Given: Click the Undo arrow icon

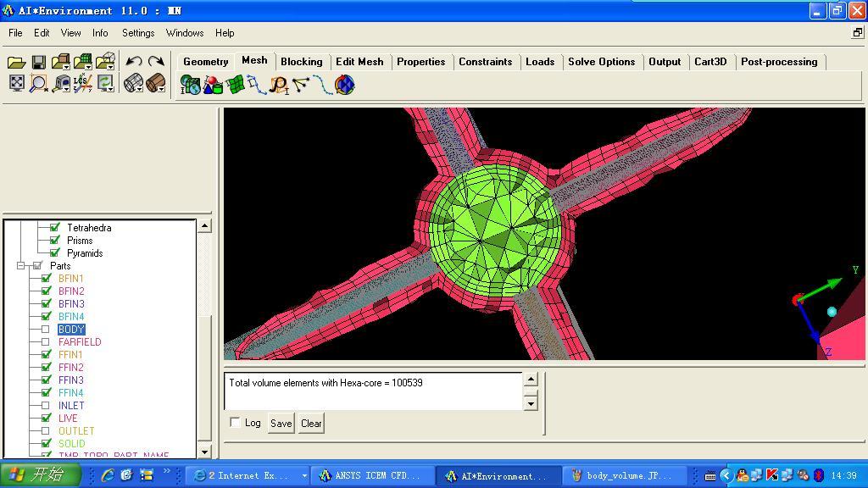Looking at the screenshot, I should (x=133, y=62).
